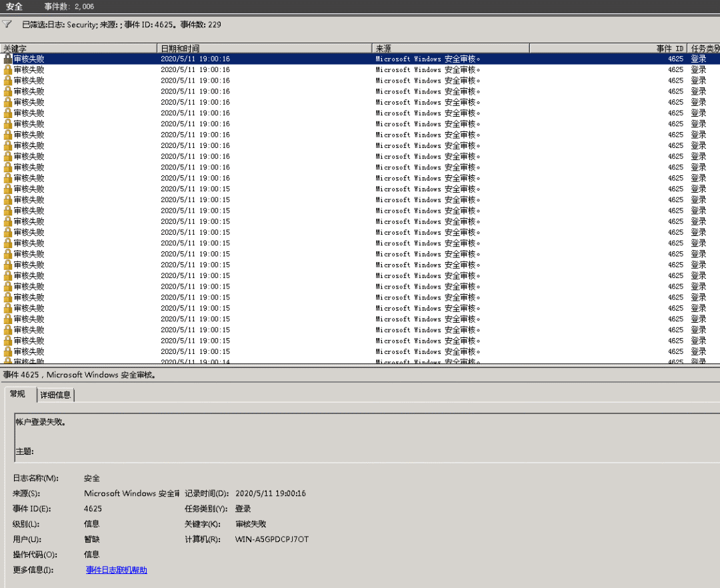Sort by the 关键字 column header
The height and width of the screenshot is (588, 720).
(79, 48)
